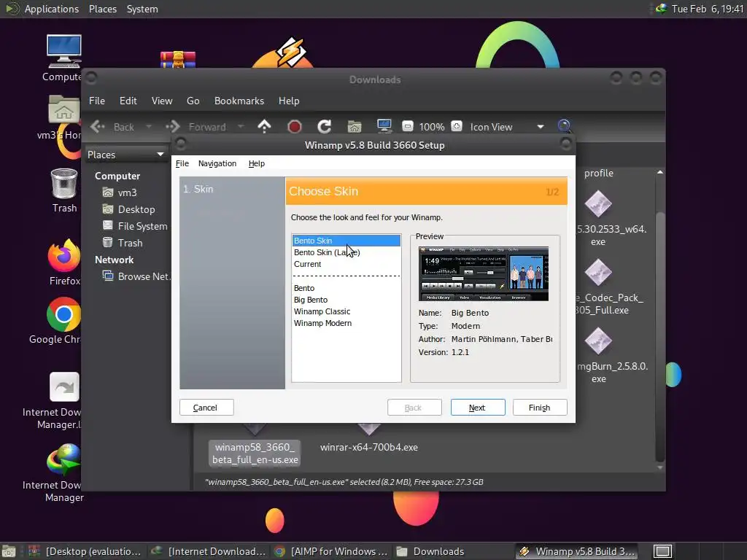This screenshot has width=747, height=560.
Task: Open System menu in top panel
Action: [142, 9]
